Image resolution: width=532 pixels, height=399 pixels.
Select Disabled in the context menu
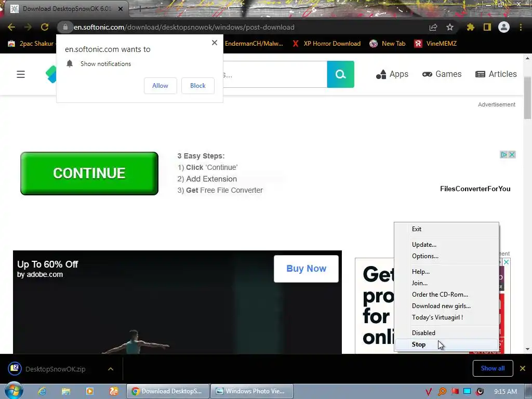(x=446, y=333)
